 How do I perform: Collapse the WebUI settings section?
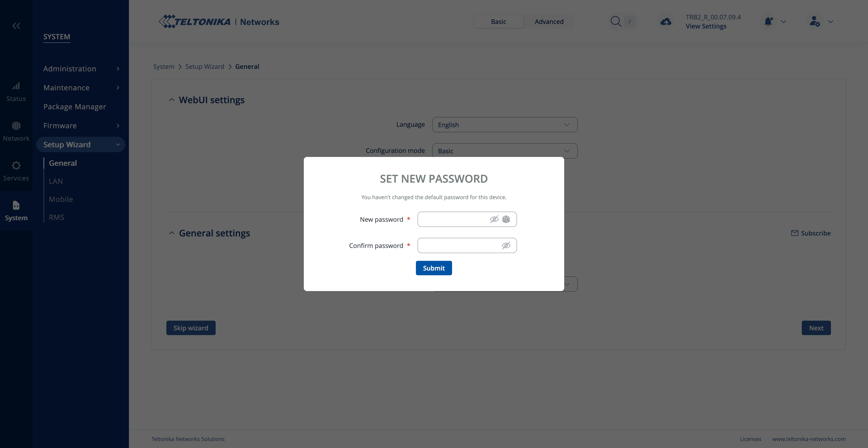(172, 100)
